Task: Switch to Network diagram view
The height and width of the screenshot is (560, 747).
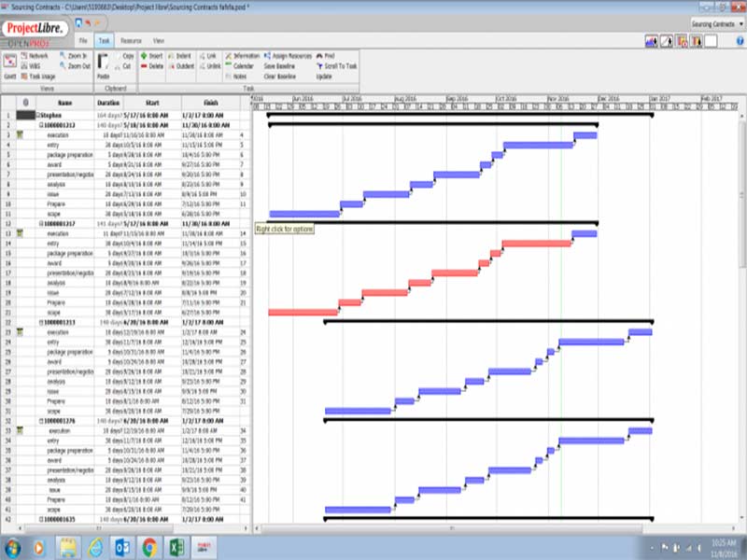Action: 35,56
